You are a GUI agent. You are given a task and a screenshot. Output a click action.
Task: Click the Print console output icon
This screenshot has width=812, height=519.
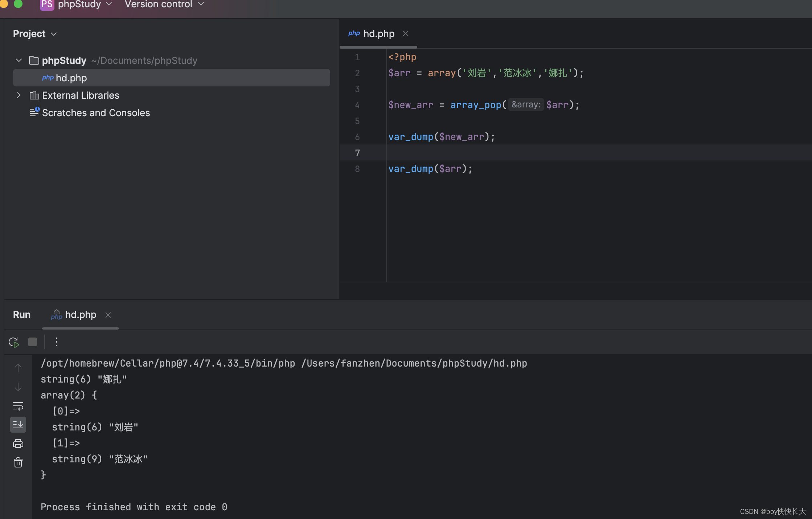point(18,444)
